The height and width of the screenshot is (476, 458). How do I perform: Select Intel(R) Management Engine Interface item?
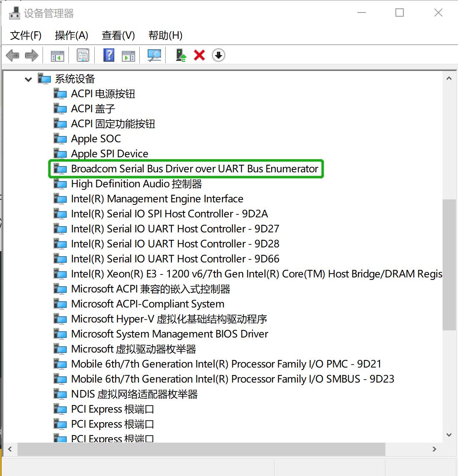point(157,199)
